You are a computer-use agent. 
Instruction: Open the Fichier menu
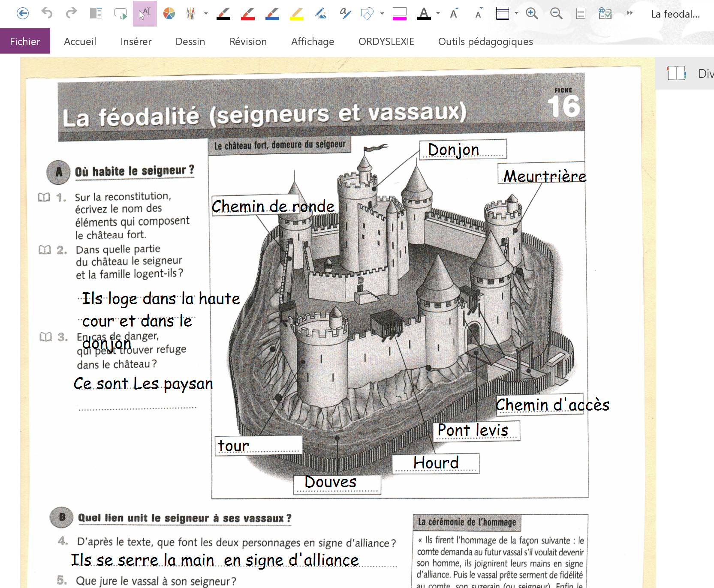coord(25,42)
